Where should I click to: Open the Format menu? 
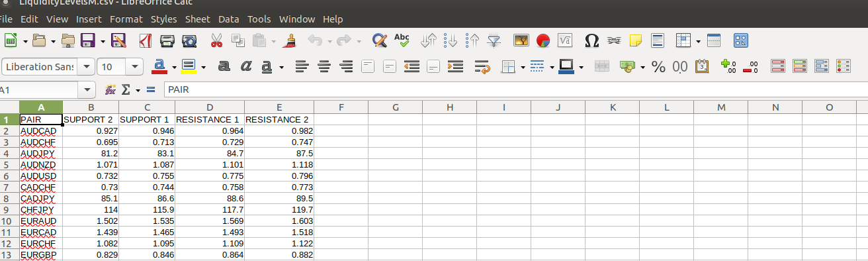point(126,19)
